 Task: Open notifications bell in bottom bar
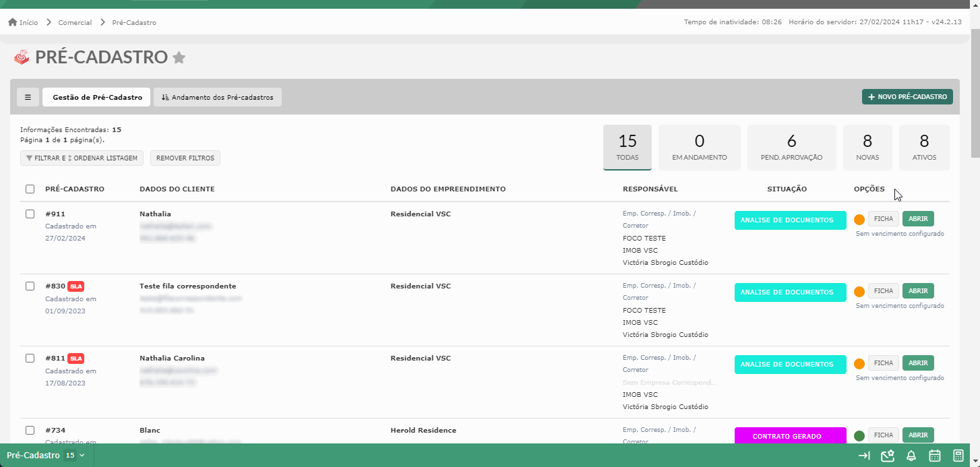tap(911, 456)
